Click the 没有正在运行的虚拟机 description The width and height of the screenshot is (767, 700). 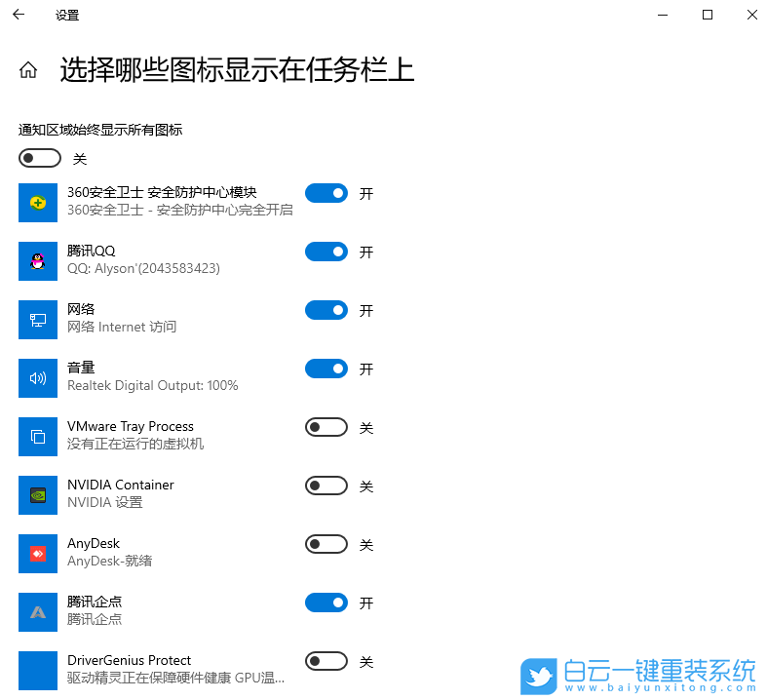(x=135, y=444)
